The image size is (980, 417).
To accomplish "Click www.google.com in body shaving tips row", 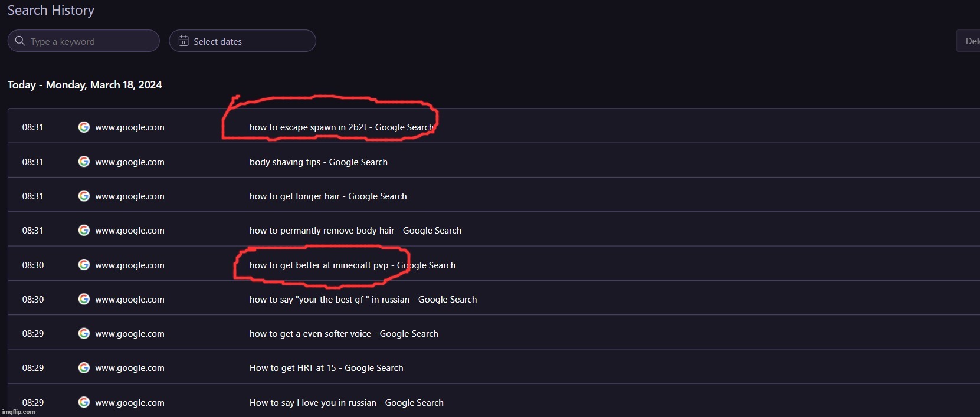I will pyautogui.click(x=130, y=162).
